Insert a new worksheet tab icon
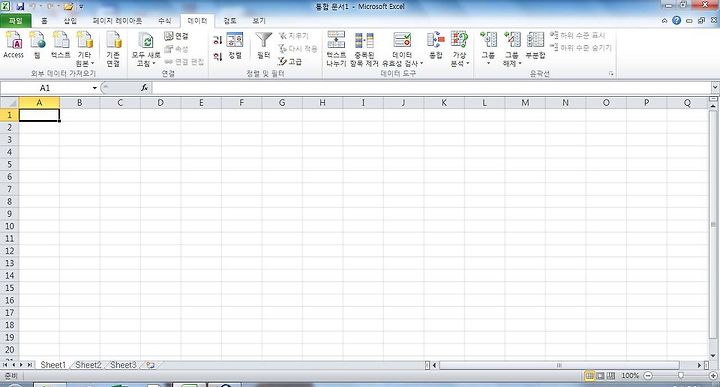This screenshot has width=720, height=387. coord(150,365)
